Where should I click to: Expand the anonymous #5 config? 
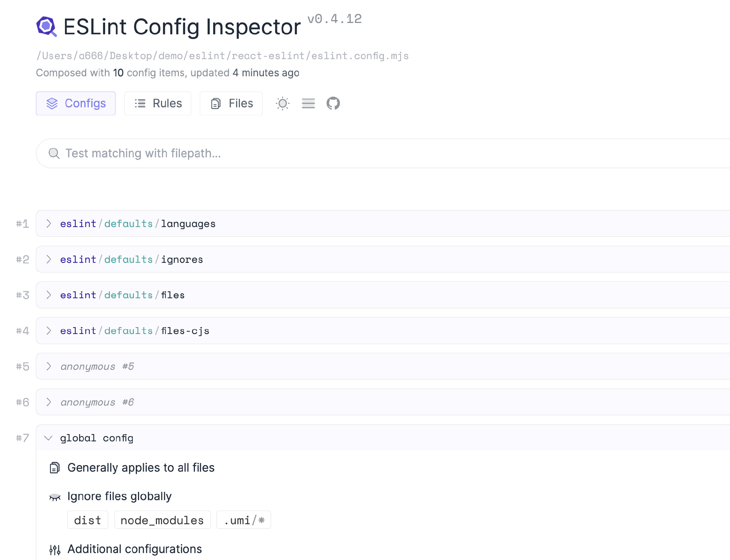coord(383,366)
